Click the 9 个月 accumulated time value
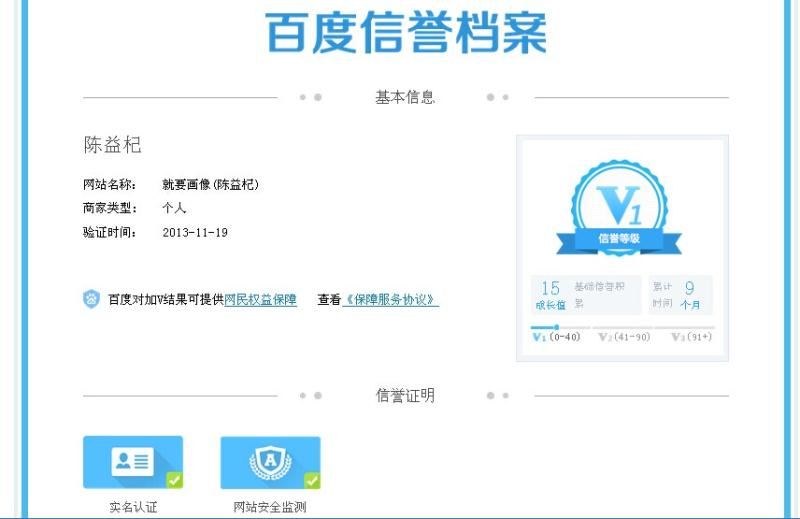This screenshot has height=519, width=800. (690, 295)
